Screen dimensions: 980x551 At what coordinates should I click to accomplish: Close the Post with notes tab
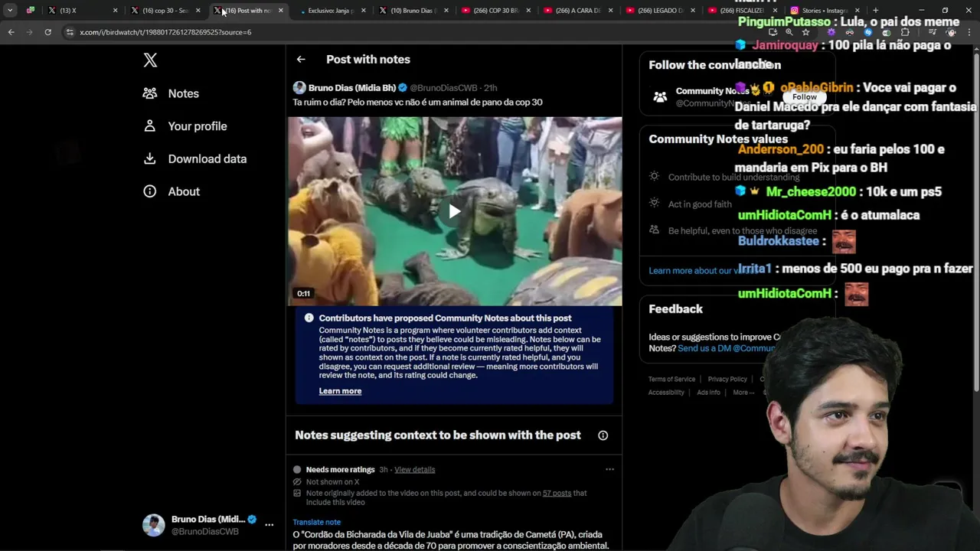pyautogui.click(x=280, y=11)
